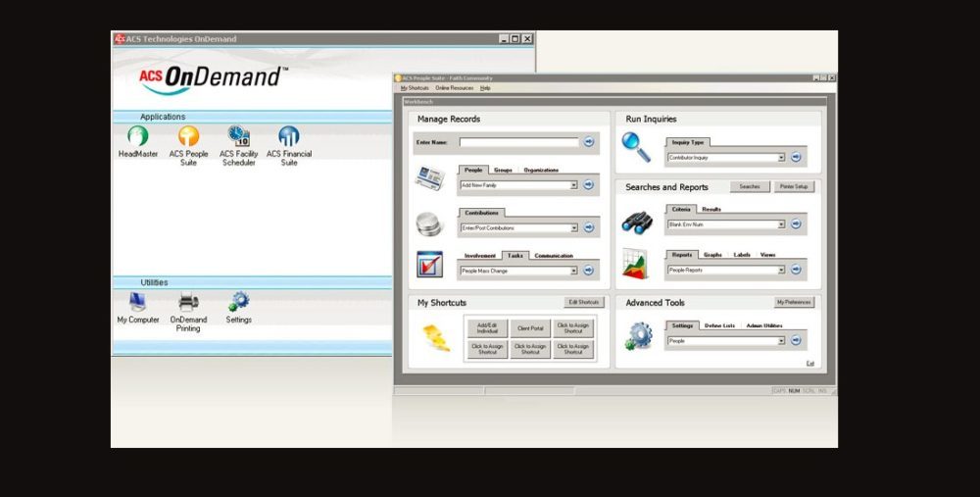The image size is (980, 497).
Task: Switch to the Groups tab
Action: (503, 171)
